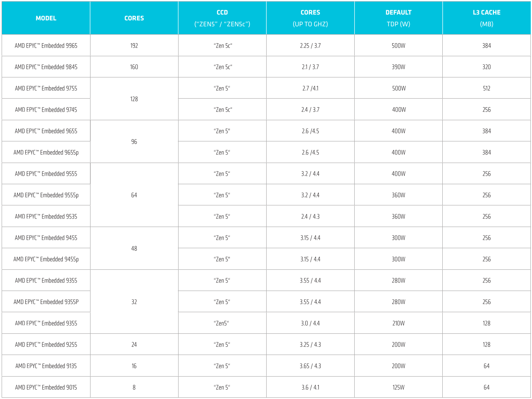The height and width of the screenshot is (399, 532).
Task: Select the L3 CACHE (MB) column header
Action: coord(486,18)
